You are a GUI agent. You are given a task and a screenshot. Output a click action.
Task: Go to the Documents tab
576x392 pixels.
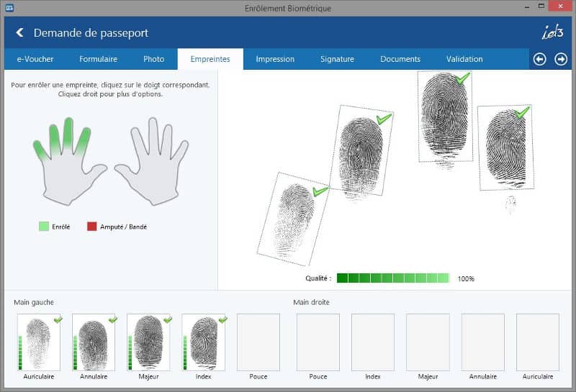tap(400, 59)
